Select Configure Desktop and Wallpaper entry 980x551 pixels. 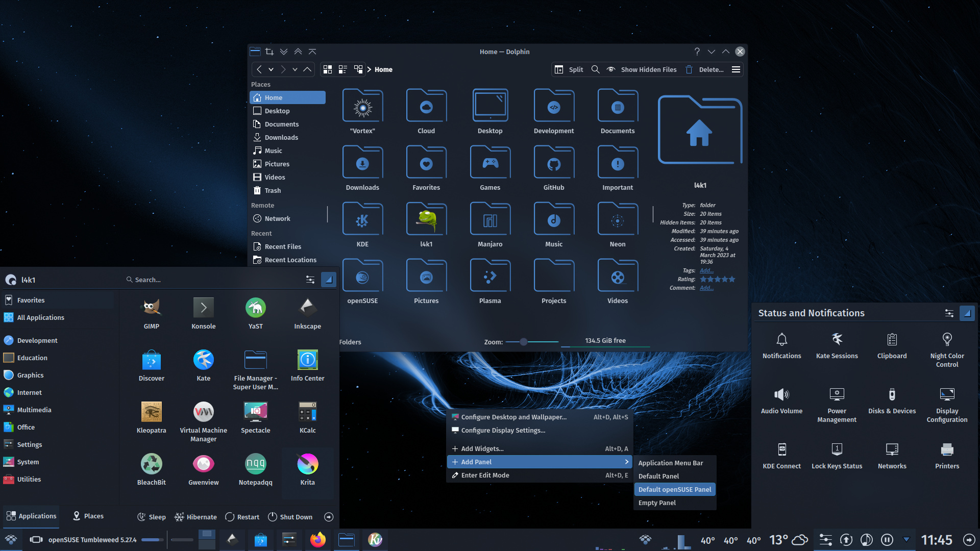540,417
